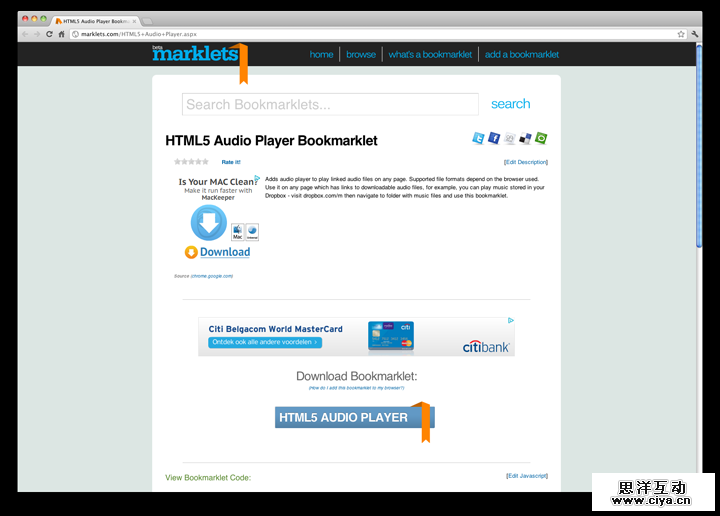This screenshot has height=516, width=720.
Task: Click credit card image in Citi banner
Action: click(391, 336)
